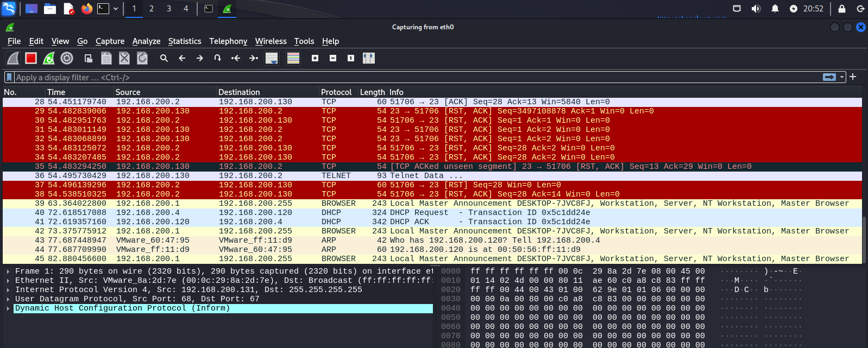Open capture options gear icon
This screenshot has width=868, height=348.
click(x=67, y=58)
